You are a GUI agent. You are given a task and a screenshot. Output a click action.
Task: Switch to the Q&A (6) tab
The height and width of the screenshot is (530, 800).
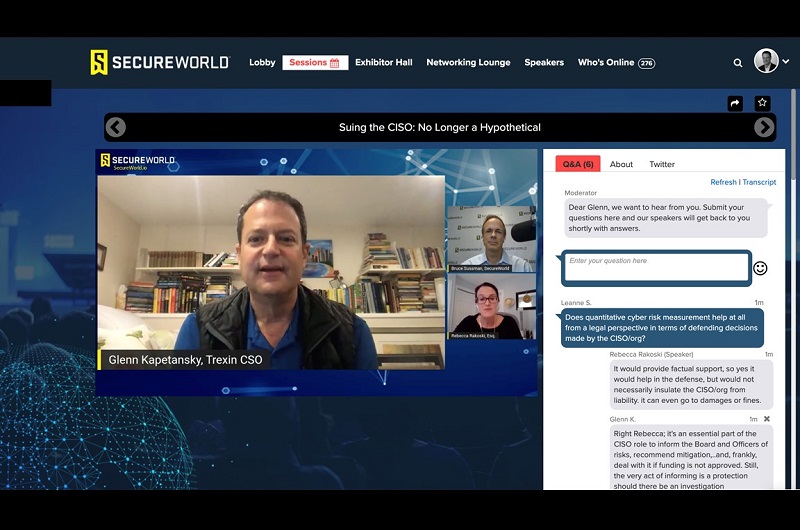578,164
